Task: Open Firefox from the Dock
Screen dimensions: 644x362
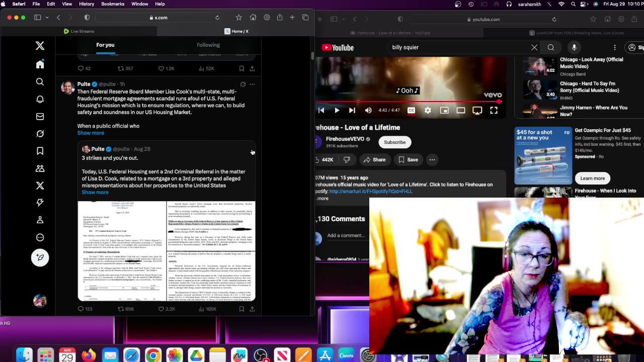Action: pos(89,355)
